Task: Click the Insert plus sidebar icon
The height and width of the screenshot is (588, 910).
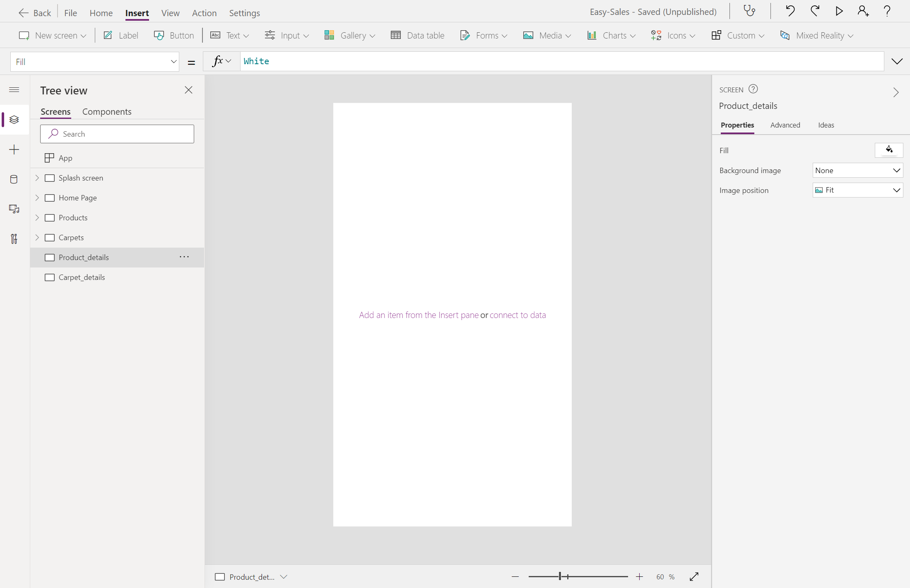Action: point(14,149)
